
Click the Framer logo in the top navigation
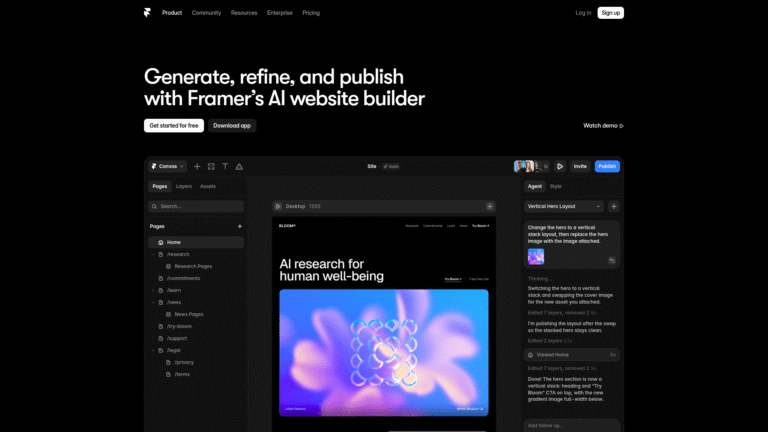(147, 13)
